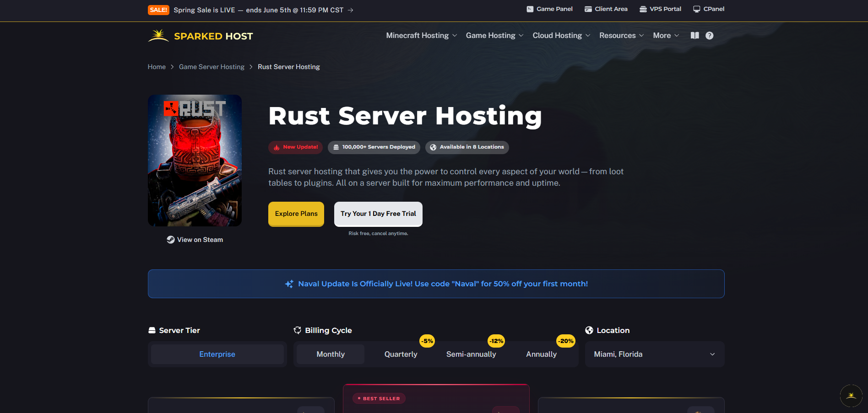Click the Available in 8 Locations badge
Image resolution: width=868 pixels, height=413 pixels.
coord(467,147)
